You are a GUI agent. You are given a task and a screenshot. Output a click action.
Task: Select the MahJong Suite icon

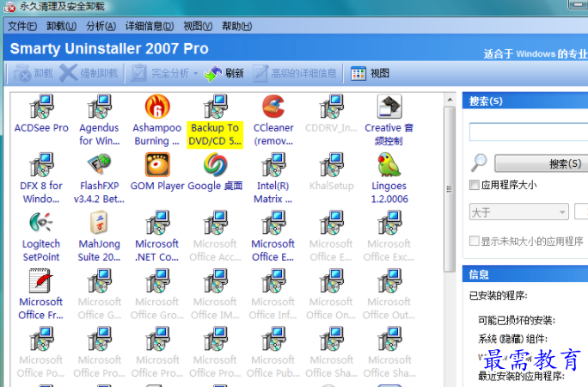100,223
